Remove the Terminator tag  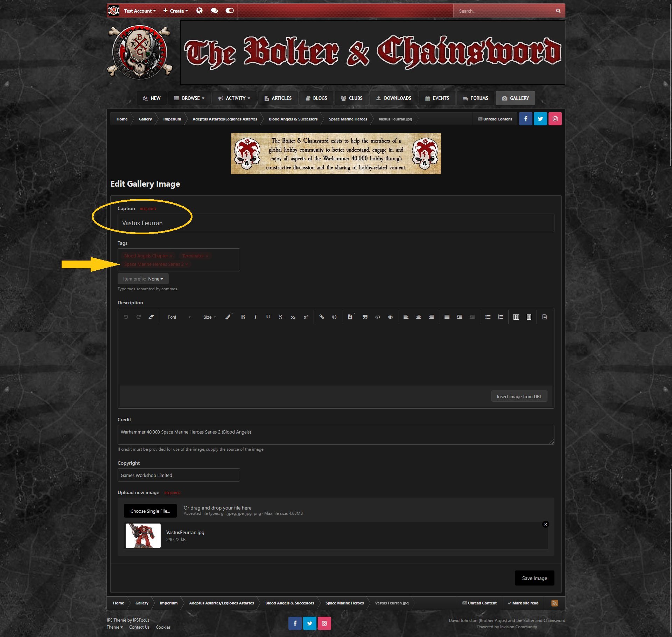207,256
